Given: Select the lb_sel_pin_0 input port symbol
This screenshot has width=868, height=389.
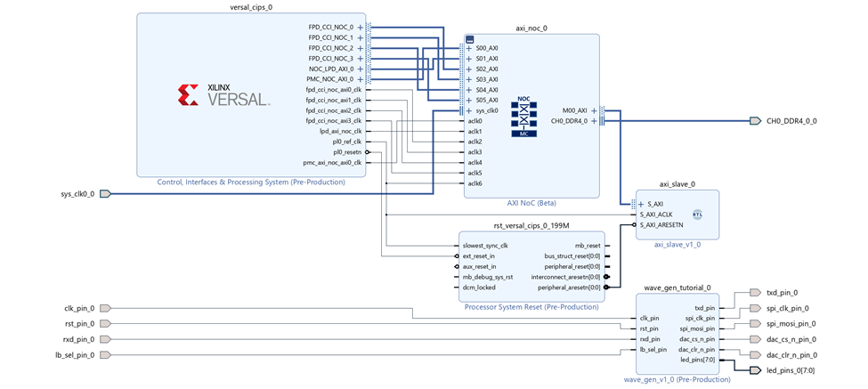Looking at the screenshot, I should (104, 355).
